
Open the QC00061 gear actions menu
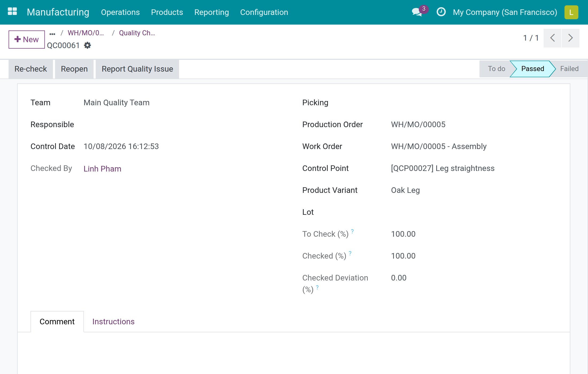tap(87, 45)
